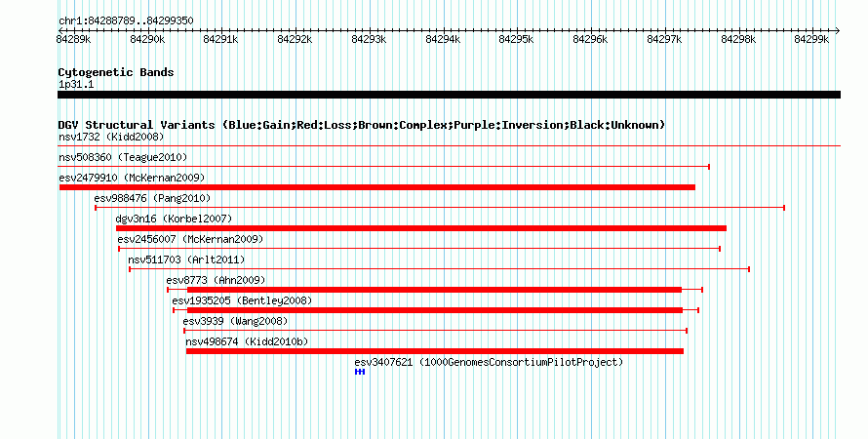The width and height of the screenshot is (868, 439).
Task: Open variant label esv988476 (Pang2010)
Action: coord(152,198)
